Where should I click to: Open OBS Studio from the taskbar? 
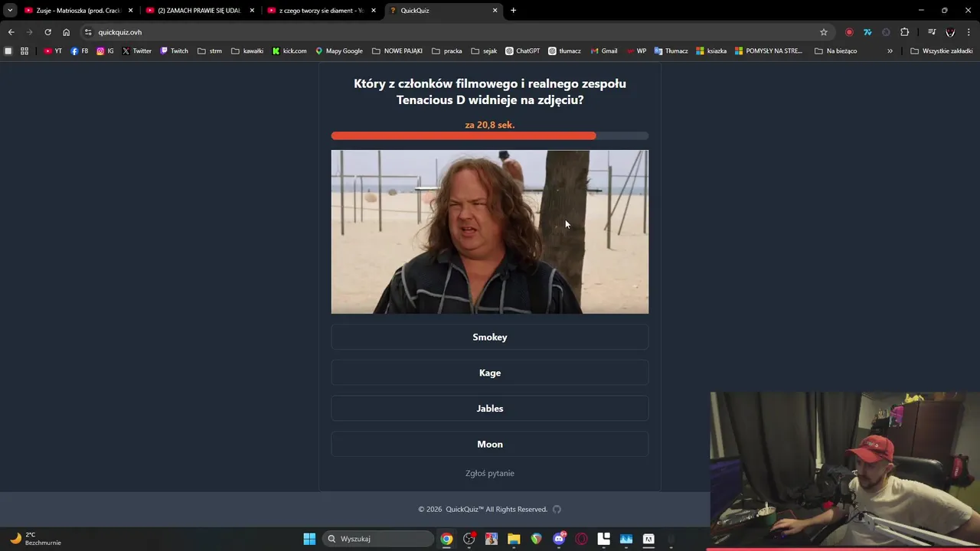pyautogui.click(x=469, y=539)
